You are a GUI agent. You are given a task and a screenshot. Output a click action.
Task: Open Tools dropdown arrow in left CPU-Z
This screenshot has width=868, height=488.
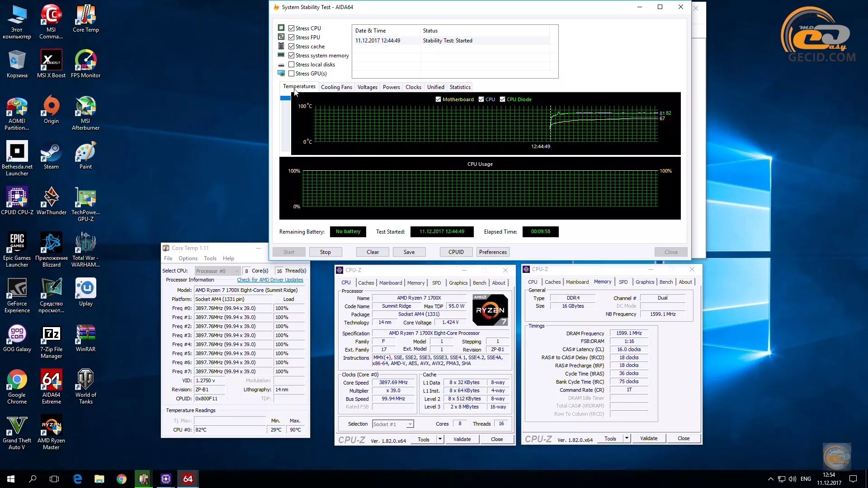[x=439, y=439]
